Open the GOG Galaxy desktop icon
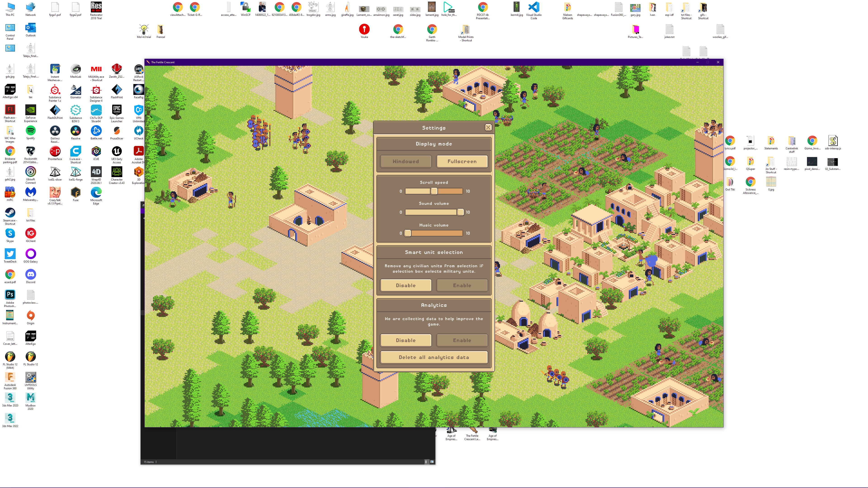Screen dimensions: 868x488 pyautogui.click(x=31, y=256)
